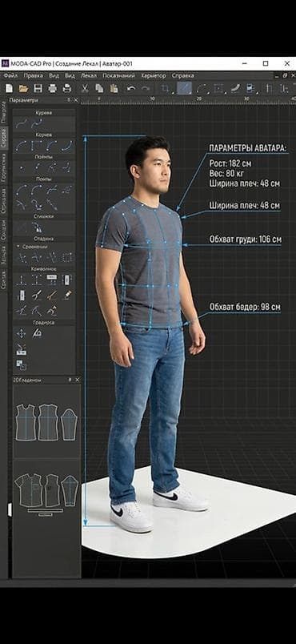Image resolution: width=296 pixels, height=644 pixels.
Task: Pin the Параметри panel
Action: (x=69, y=100)
